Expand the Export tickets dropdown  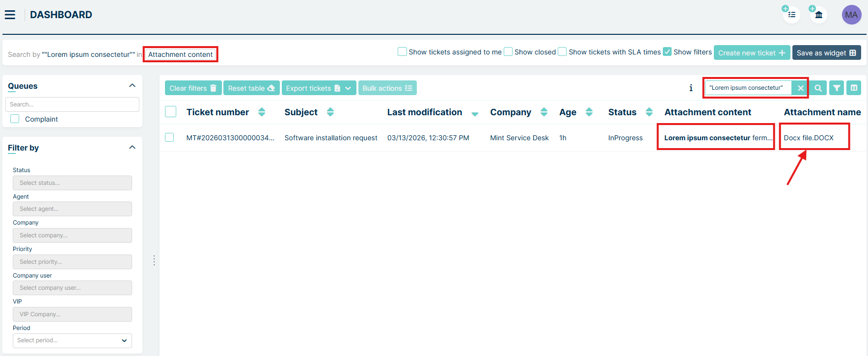tap(348, 88)
